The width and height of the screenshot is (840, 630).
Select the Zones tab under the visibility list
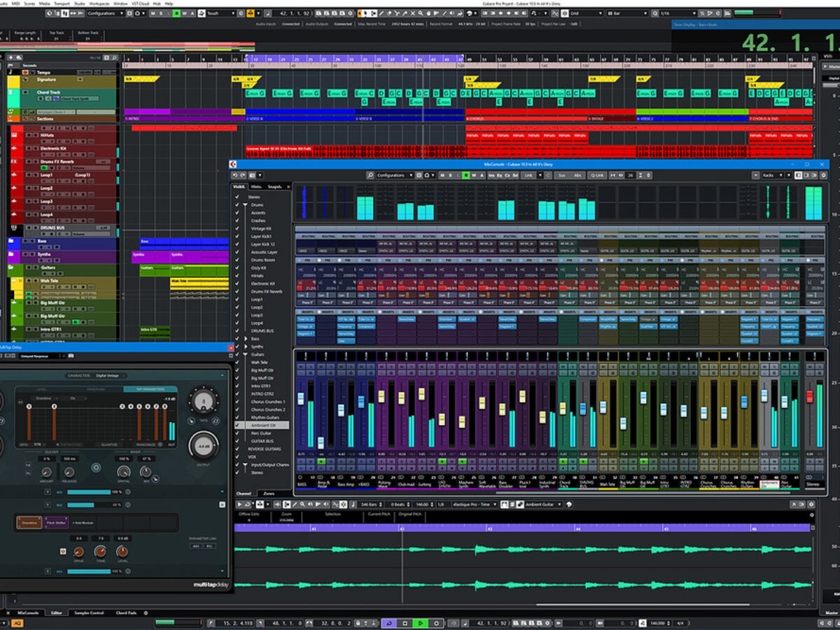point(269,493)
